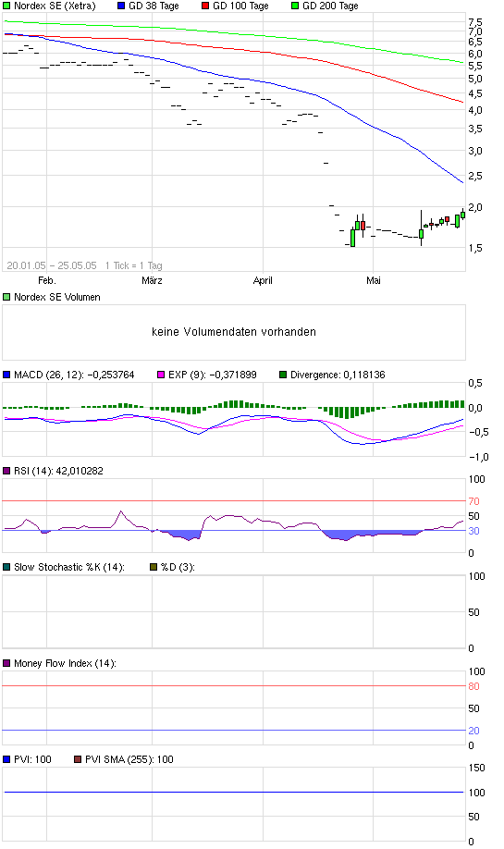The width and height of the screenshot is (504, 849).
Task: Click the PVI axis value '150'
Action: pos(477,768)
